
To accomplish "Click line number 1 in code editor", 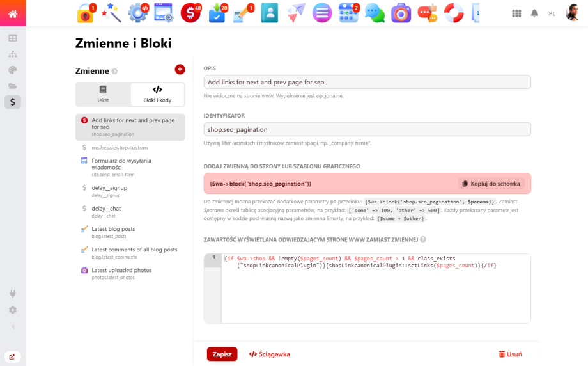I will pos(213,257).
